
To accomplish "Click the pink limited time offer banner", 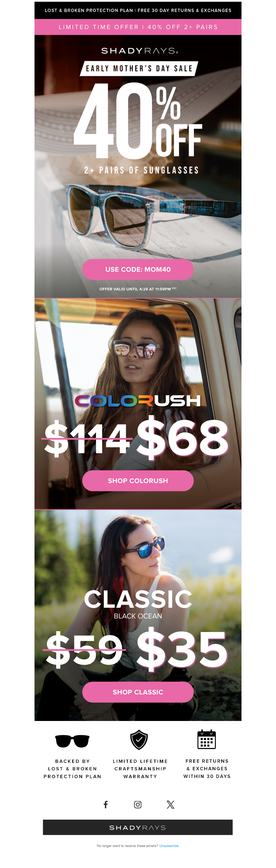I will pos(138,27).
